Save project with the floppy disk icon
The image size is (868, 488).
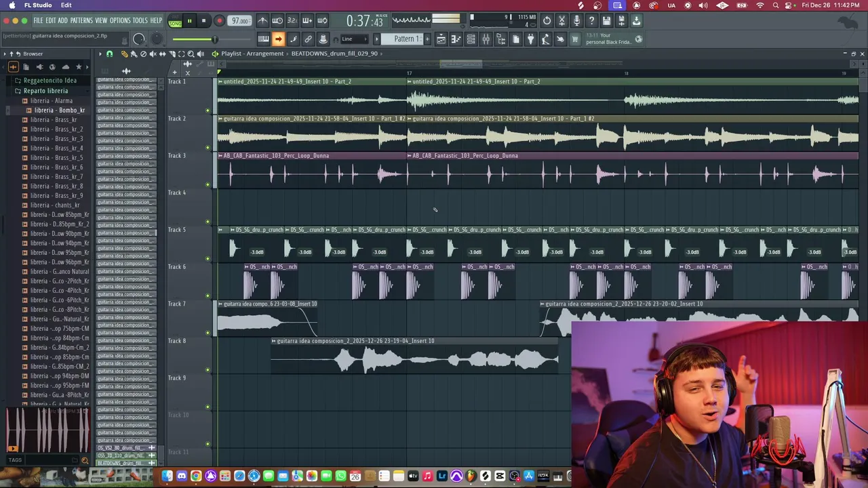tap(606, 20)
